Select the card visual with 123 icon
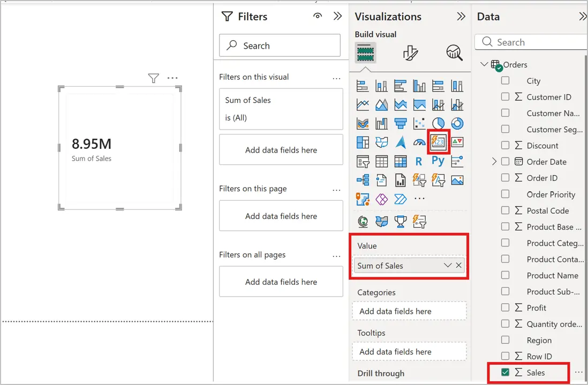This screenshot has width=588, height=385. [439, 142]
